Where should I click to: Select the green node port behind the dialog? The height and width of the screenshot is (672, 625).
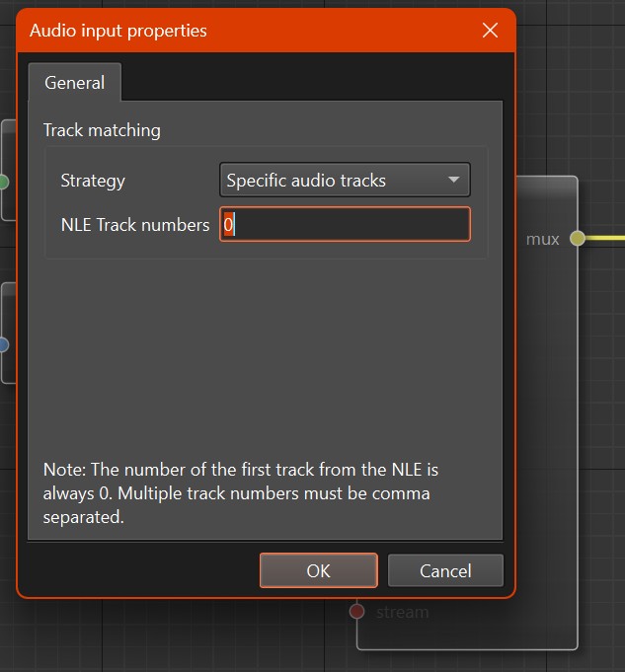3,182
